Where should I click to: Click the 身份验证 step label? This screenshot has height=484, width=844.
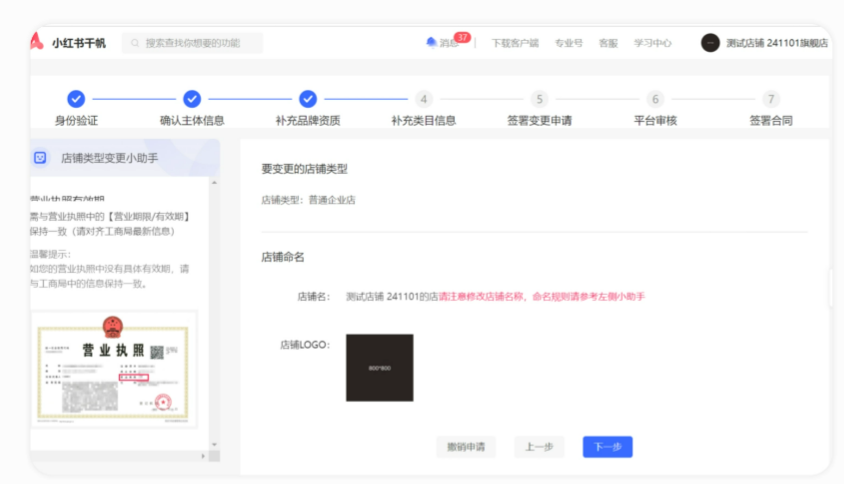tap(76, 121)
